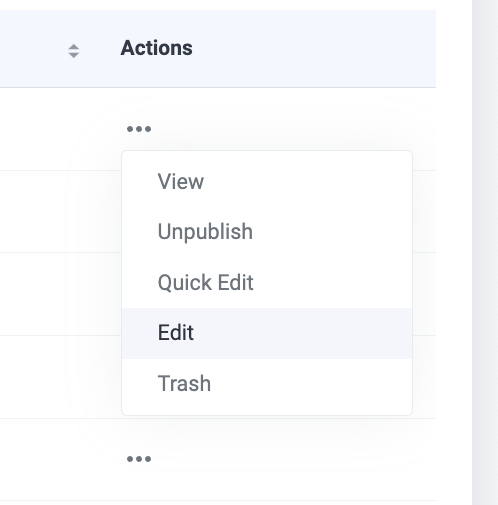Open the bottom row's three-dot actions menu
The height and width of the screenshot is (505, 498).
139,459
